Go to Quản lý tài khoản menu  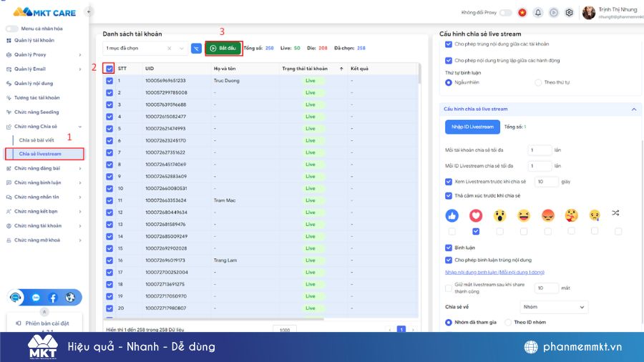click(x=34, y=40)
